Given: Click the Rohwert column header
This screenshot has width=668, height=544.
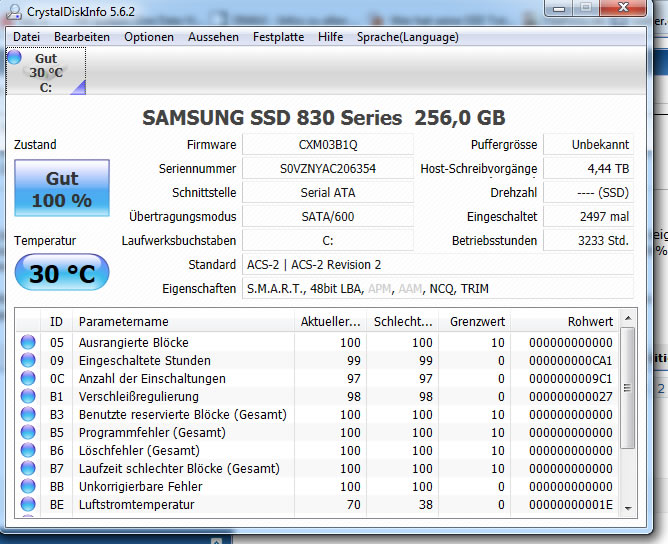Looking at the screenshot, I should [565, 322].
